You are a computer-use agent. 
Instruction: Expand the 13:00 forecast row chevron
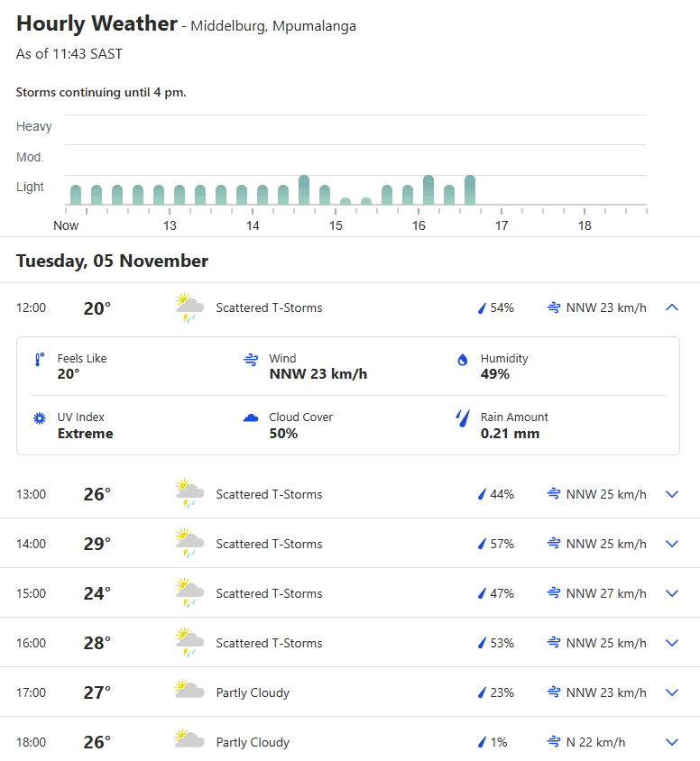tap(672, 494)
